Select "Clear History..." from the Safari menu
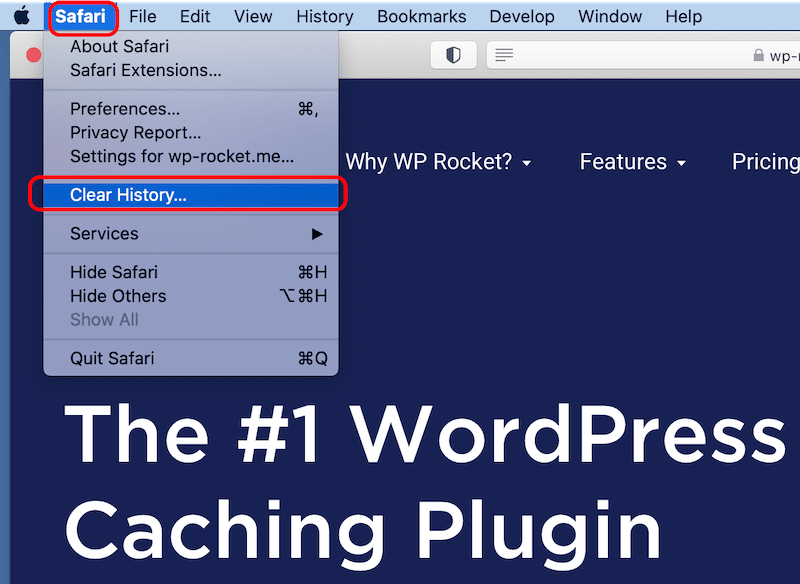The height and width of the screenshot is (584, 800). click(x=127, y=195)
